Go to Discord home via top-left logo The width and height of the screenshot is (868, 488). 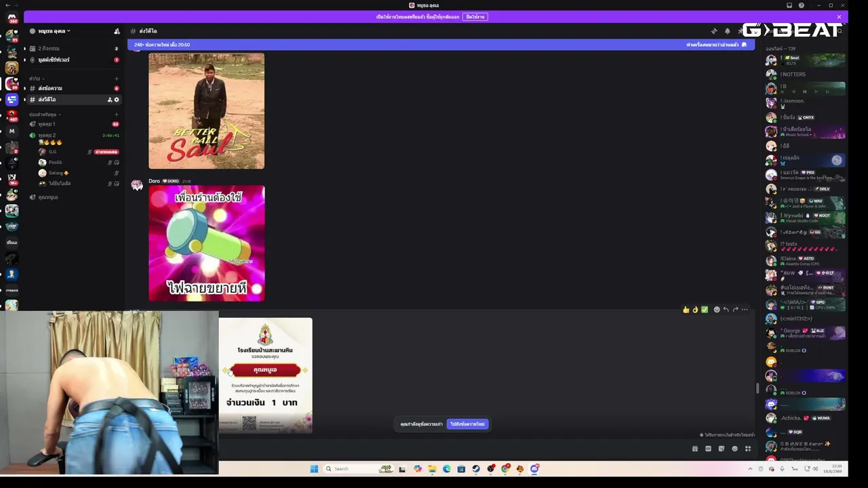(12, 18)
